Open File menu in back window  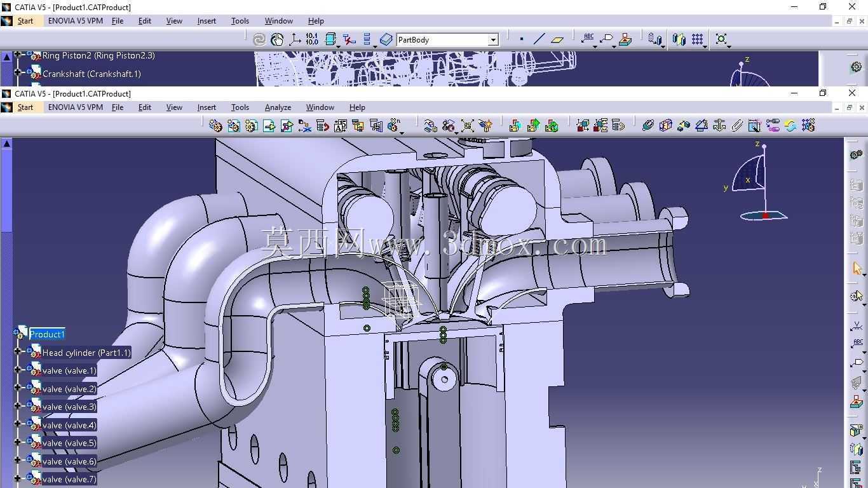click(118, 21)
